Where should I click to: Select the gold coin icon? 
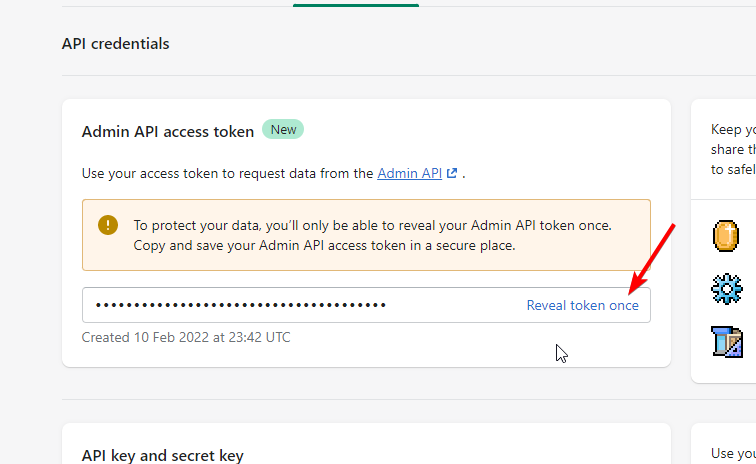[726, 236]
